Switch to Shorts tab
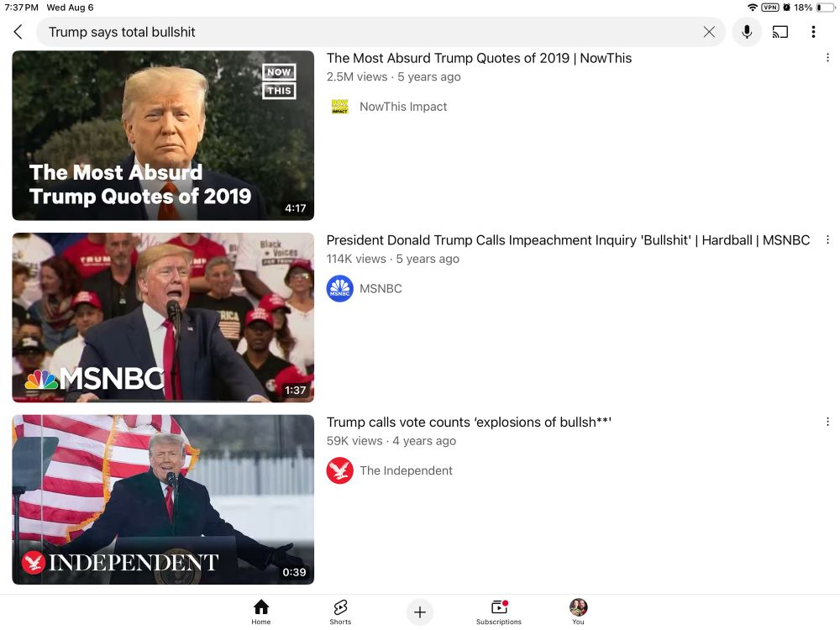 click(x=340, y=612)
